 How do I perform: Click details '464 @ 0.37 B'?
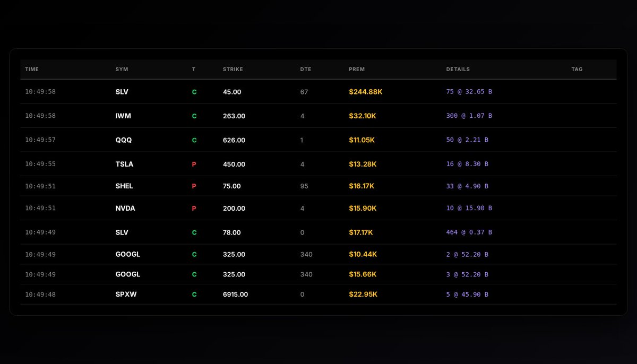(469, 232)
